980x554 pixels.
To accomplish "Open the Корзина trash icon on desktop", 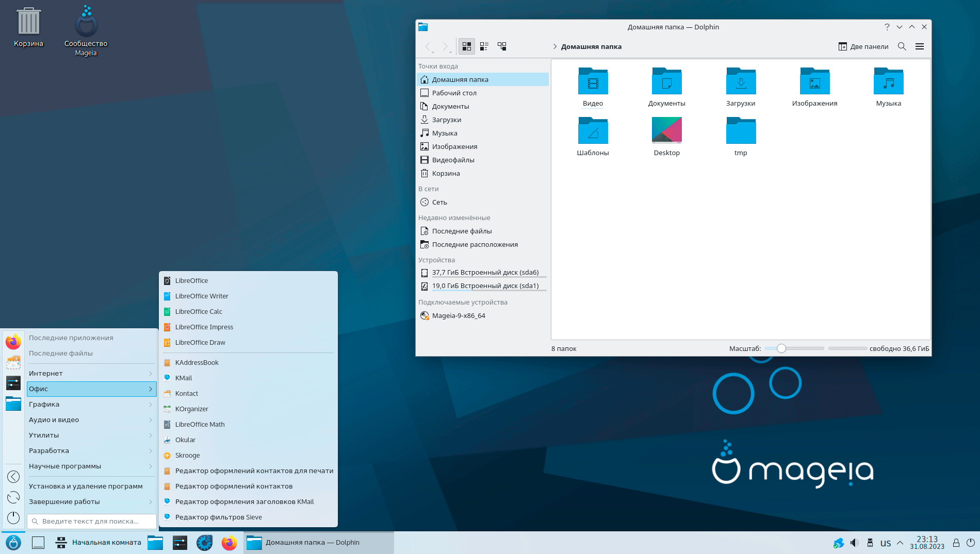I will pyautogui.click(x=28, y=23).
